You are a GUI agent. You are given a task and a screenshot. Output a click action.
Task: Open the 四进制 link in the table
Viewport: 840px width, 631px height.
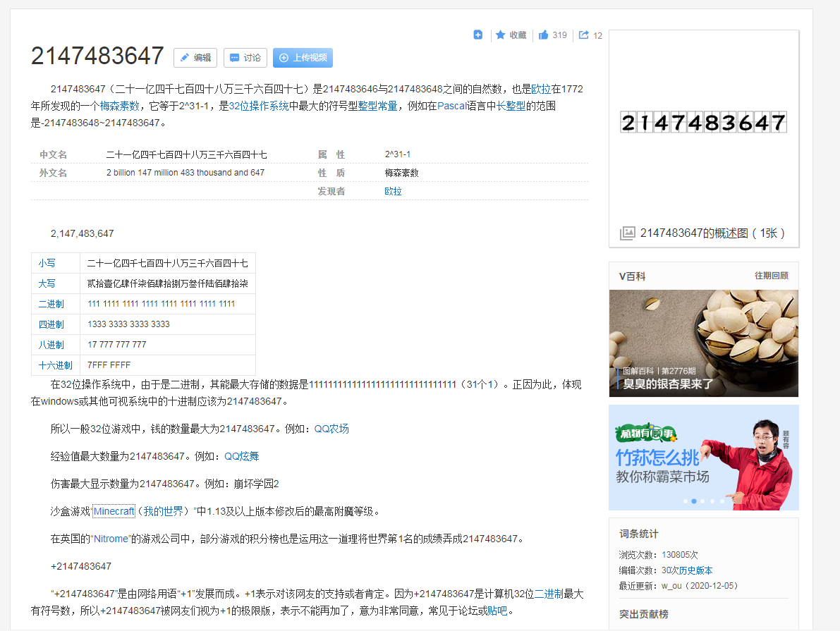click(x=51, y=324)
